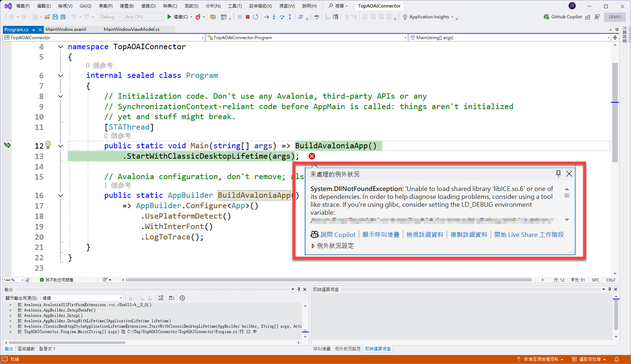Click the Hot Reload flame icon

coord(198,17)
